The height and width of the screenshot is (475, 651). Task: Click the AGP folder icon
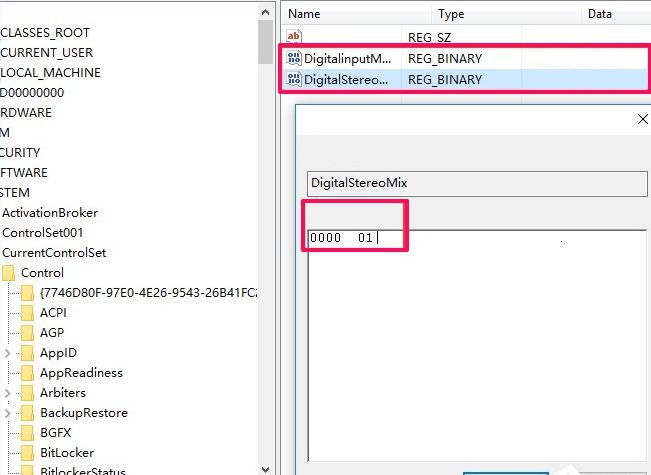(x=27, y=333)
